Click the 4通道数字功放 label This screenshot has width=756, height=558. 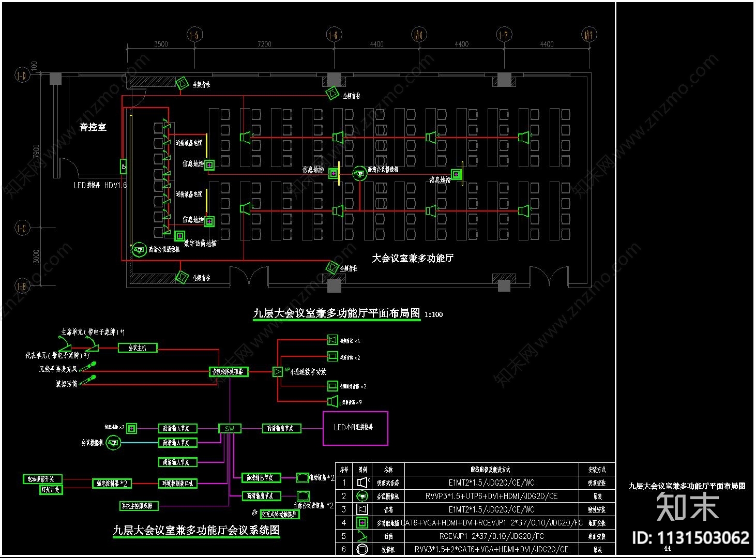click(308, 371)
